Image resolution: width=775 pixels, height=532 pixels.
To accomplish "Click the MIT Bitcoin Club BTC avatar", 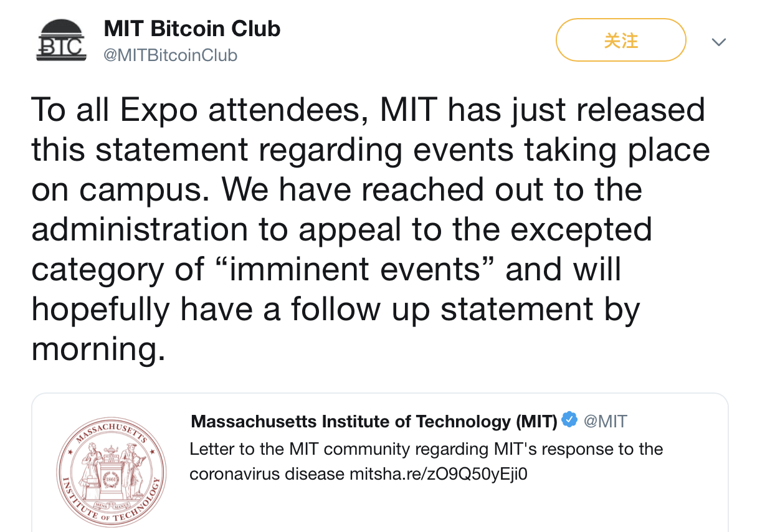I will click(61, 40).
